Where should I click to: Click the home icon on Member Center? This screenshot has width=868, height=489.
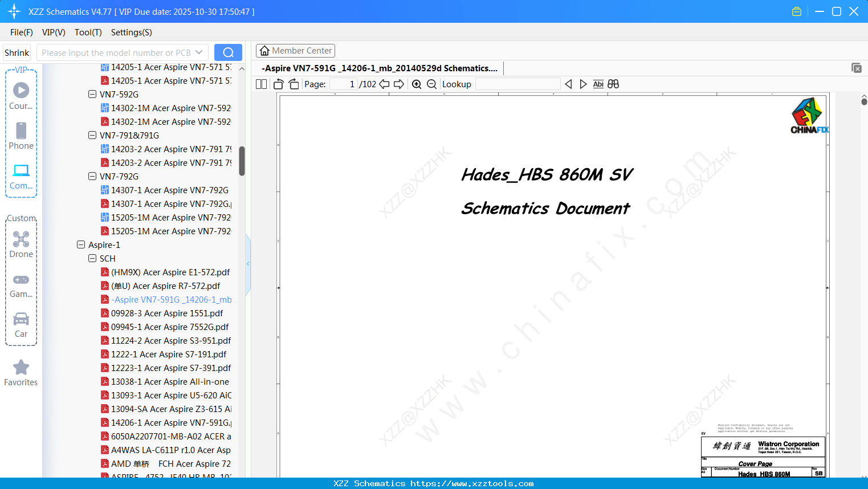point(264,51)
